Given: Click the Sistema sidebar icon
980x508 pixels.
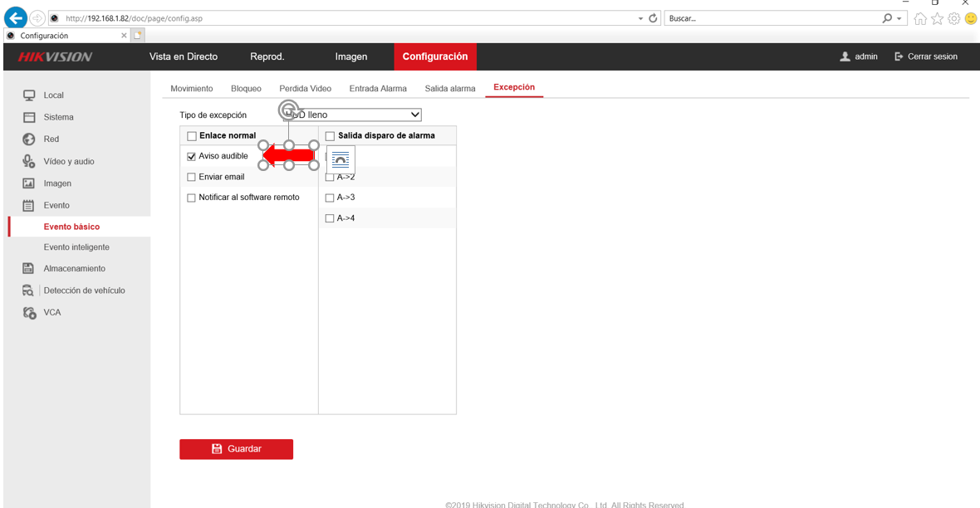Looking at the screenshot, I should click(x=29, y=117).
